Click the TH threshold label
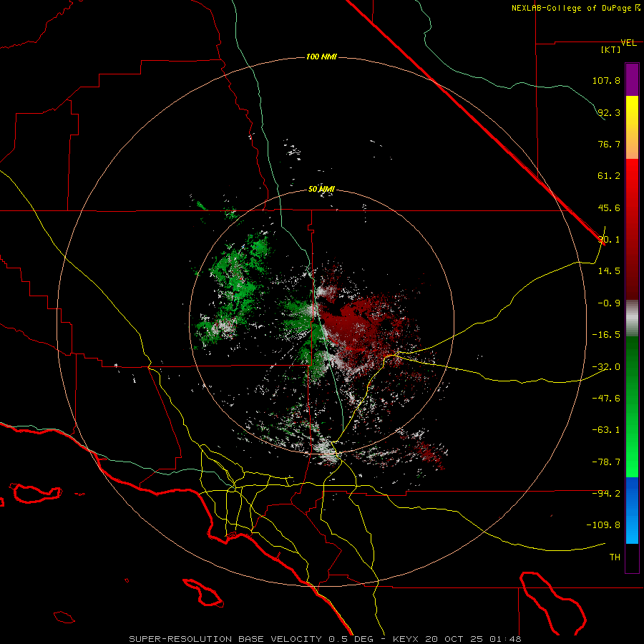Screen dimensions: 644x644 tap(615, 557)
